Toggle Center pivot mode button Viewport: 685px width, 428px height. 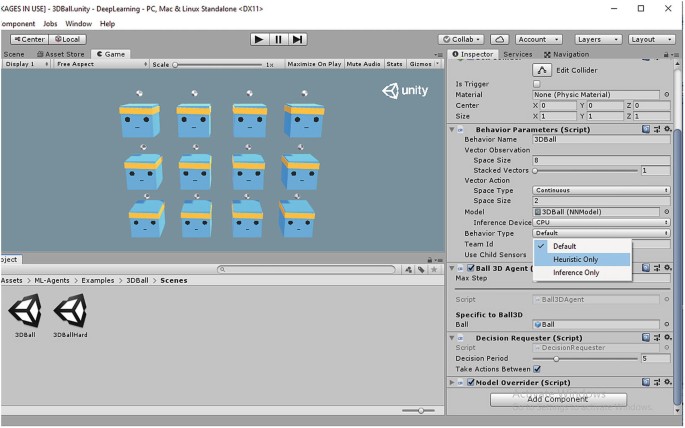click(29, 39)
